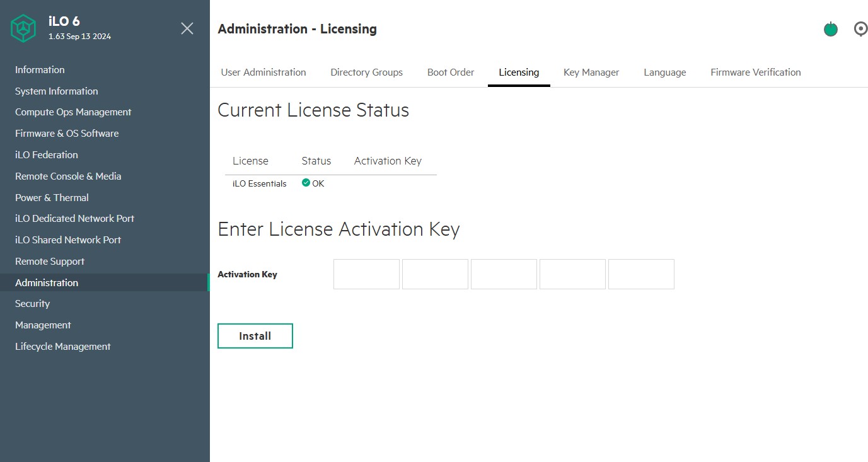Close the navigation sidebar with X

187,28
